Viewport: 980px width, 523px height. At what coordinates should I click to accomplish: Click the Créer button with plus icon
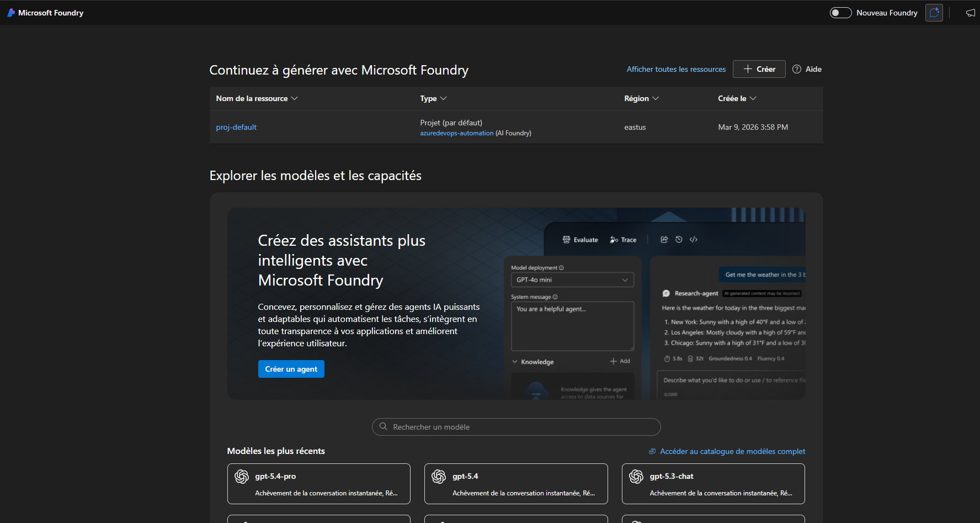[x=759, y=69]
